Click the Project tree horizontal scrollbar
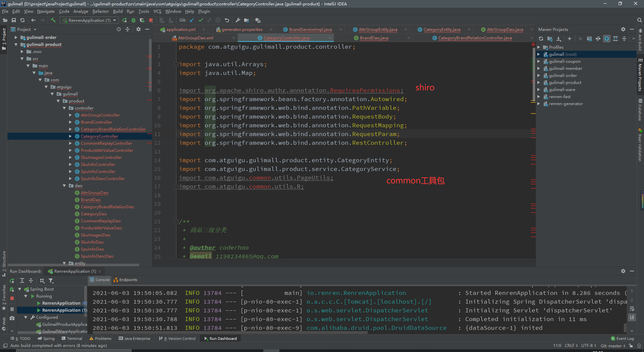Screen dimensions: 644x352 point(73,265)
